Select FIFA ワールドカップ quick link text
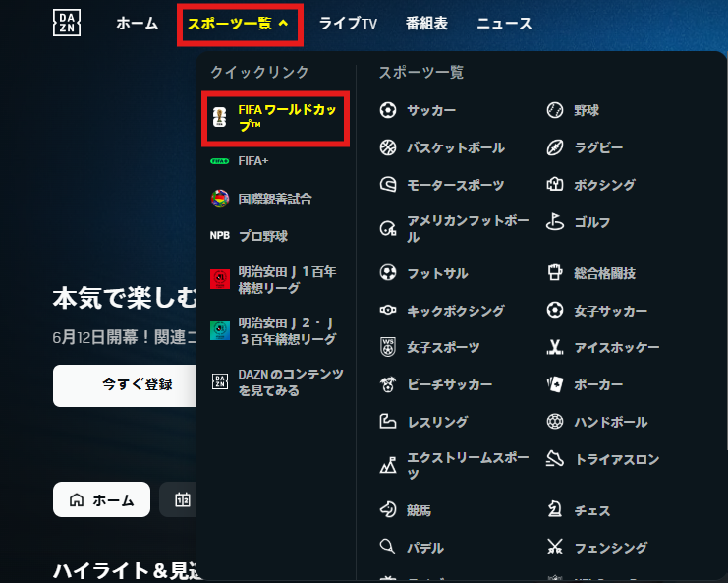 pos(287,117)
